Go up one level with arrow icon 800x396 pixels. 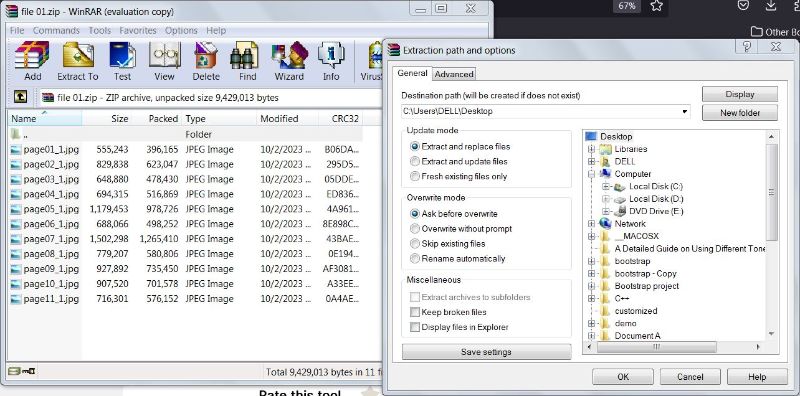click(x=20, y=96)
